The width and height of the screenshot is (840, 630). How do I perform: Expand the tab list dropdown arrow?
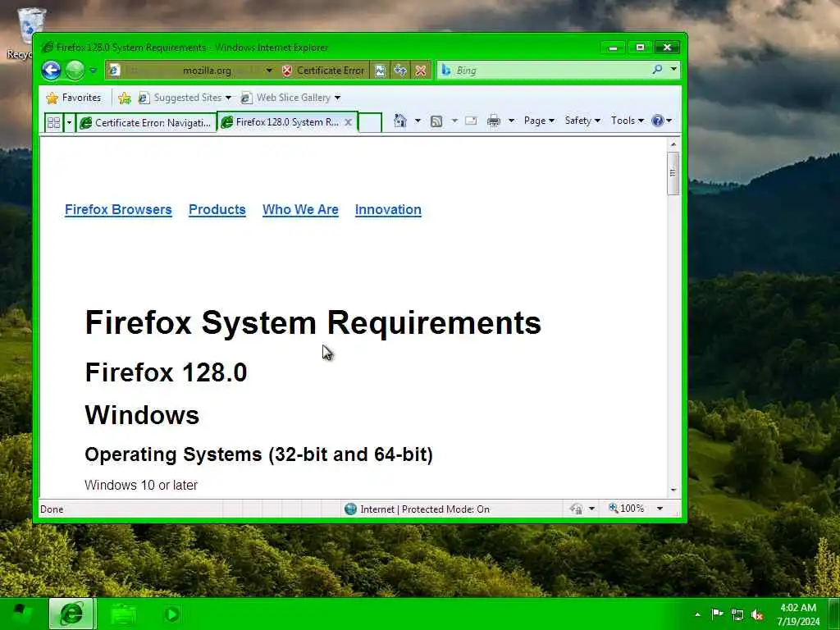coord(69,123)
